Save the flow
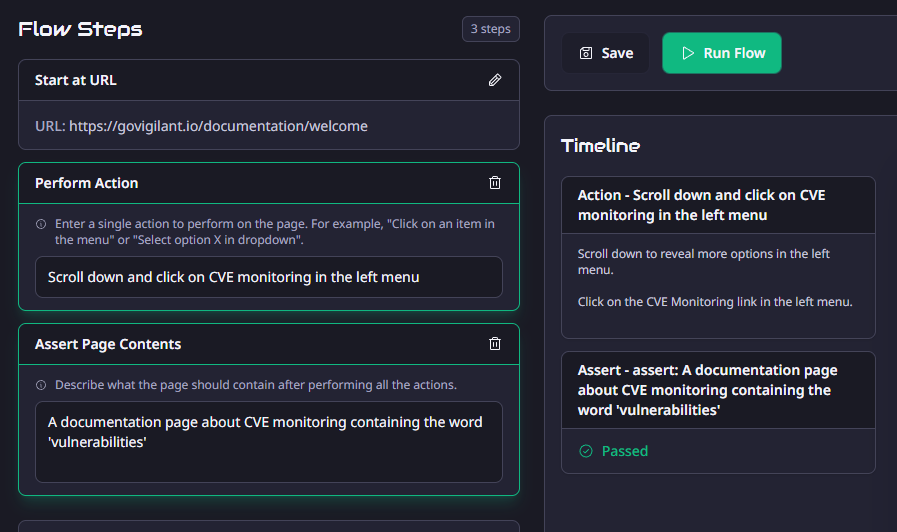 606,53
